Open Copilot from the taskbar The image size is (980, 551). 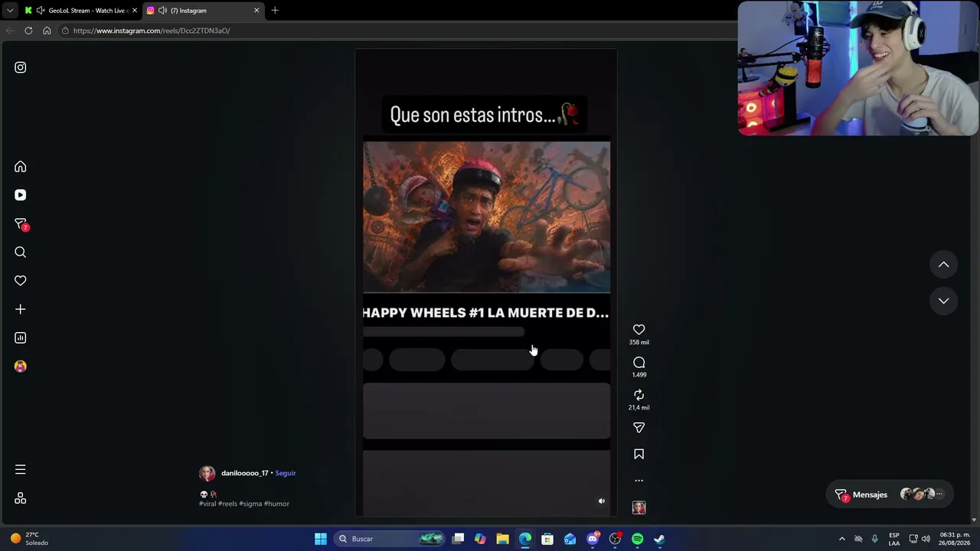(x=480, y=539)
